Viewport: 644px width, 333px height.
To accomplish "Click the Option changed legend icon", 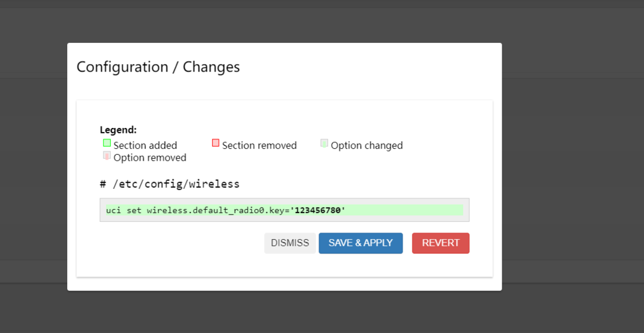I will click(324, 143).
